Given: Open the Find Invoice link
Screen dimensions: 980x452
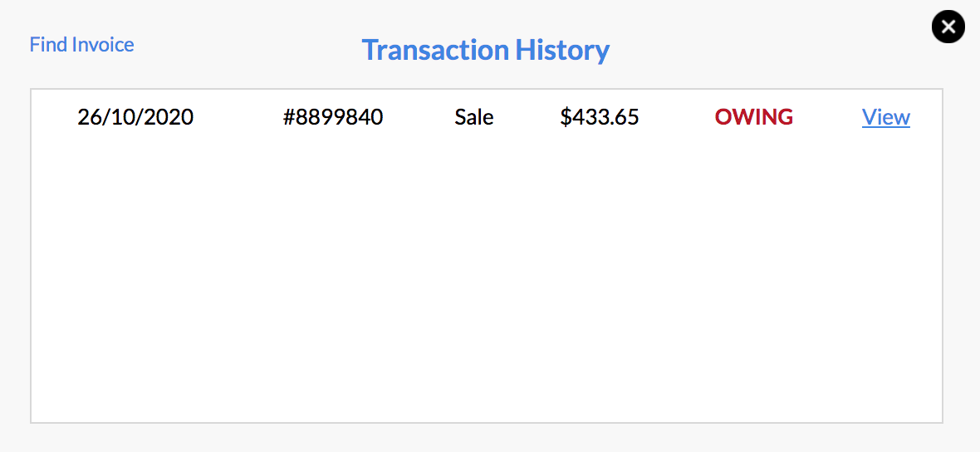Looking at the screenshot, I should [82, 45].
